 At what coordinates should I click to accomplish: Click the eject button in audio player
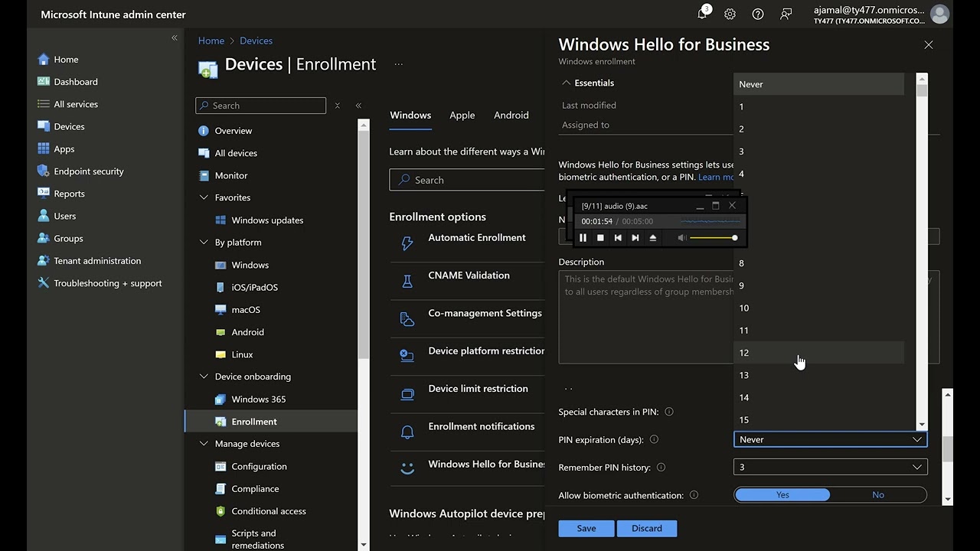(x=652, y=238)
